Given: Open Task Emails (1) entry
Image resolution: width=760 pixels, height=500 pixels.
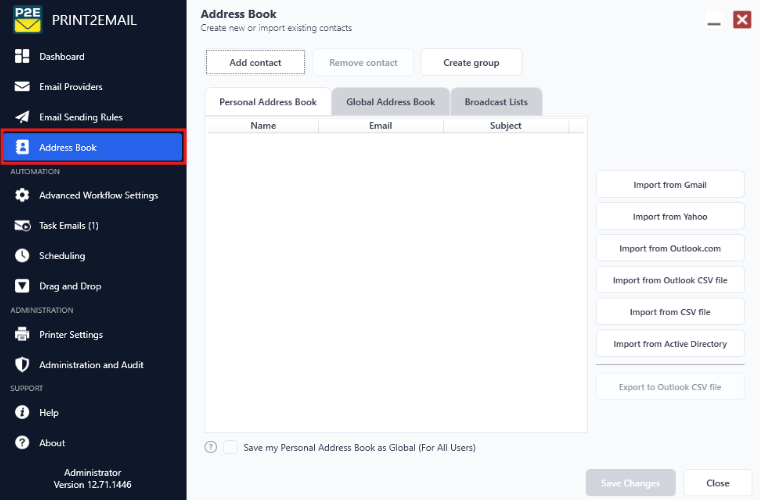Looking at the screenshot, I should 93,225.
